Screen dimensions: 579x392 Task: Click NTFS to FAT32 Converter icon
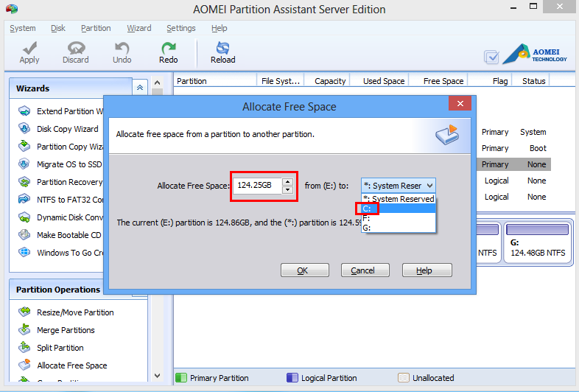click(x=24, y=200)
